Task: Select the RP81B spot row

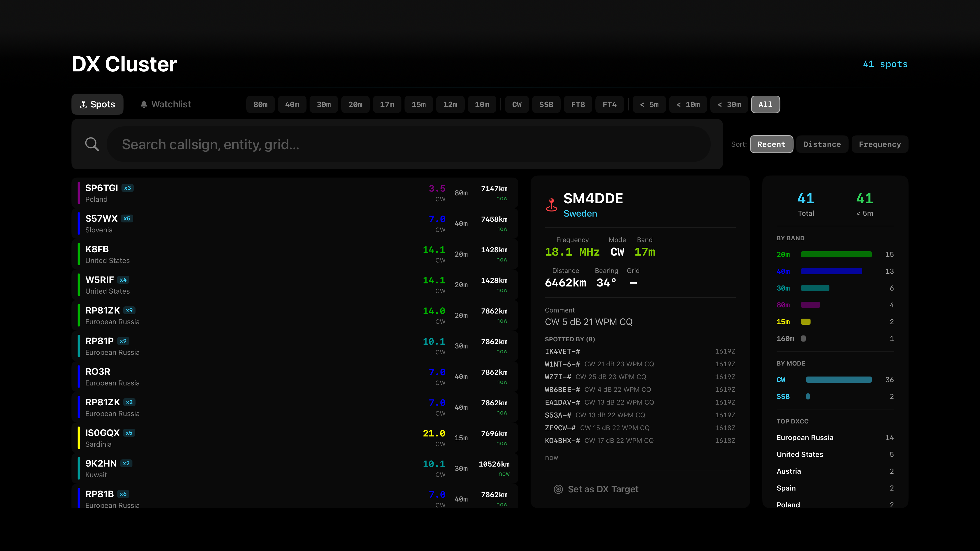Action: tap(295, 496)
